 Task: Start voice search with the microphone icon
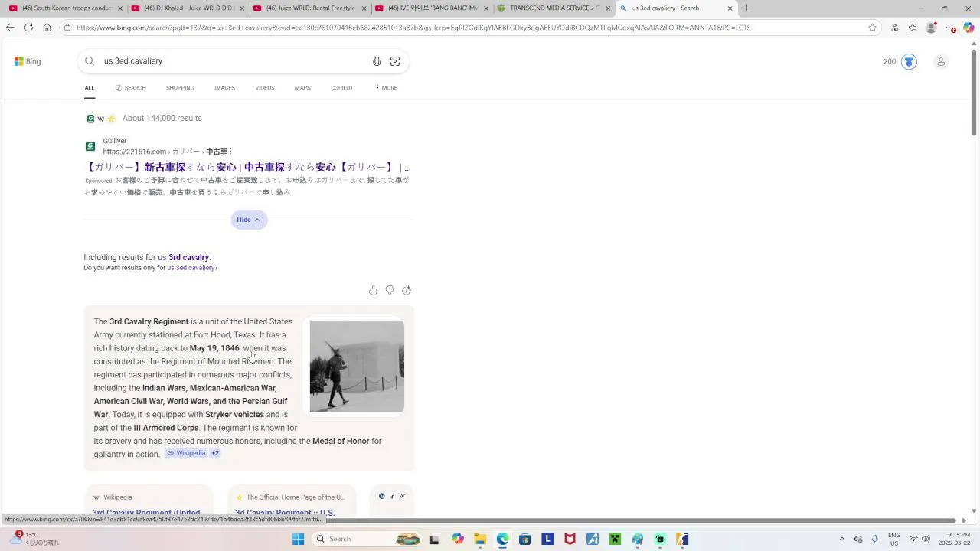[377, 61]
